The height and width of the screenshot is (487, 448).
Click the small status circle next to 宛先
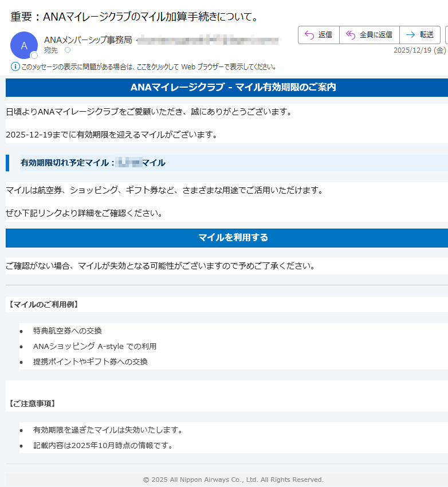67,50
